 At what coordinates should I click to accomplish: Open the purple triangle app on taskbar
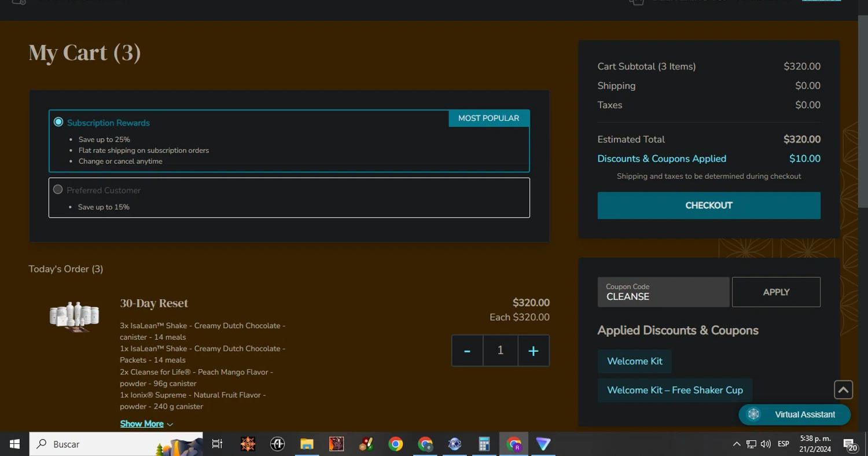[543, 444]
